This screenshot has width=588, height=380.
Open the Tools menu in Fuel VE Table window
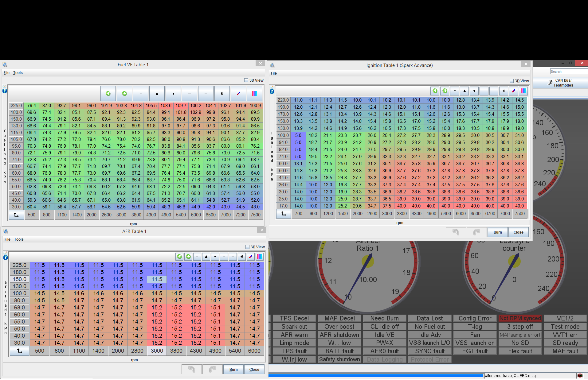point(18,73)
